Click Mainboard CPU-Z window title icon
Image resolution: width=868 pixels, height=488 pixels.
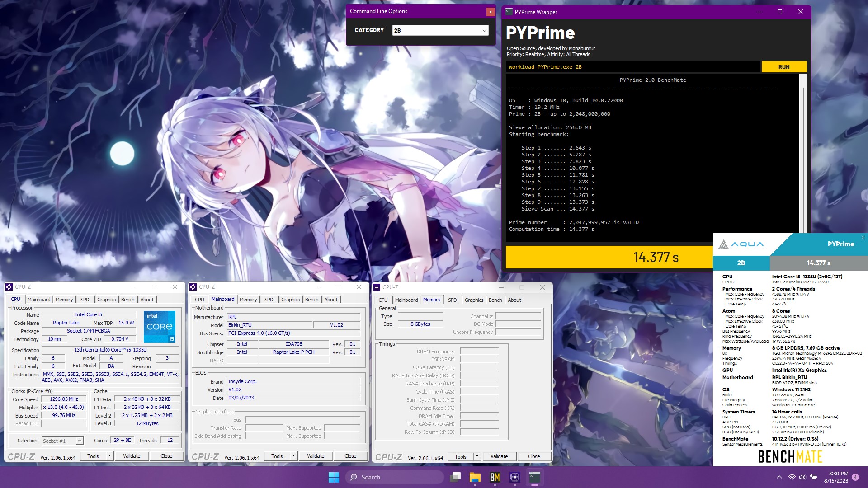(193, 287)
